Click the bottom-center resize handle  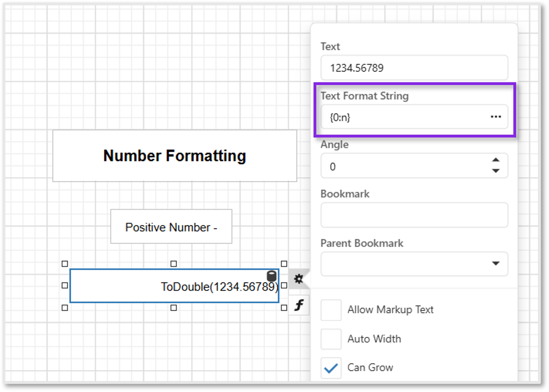[174, 308]
